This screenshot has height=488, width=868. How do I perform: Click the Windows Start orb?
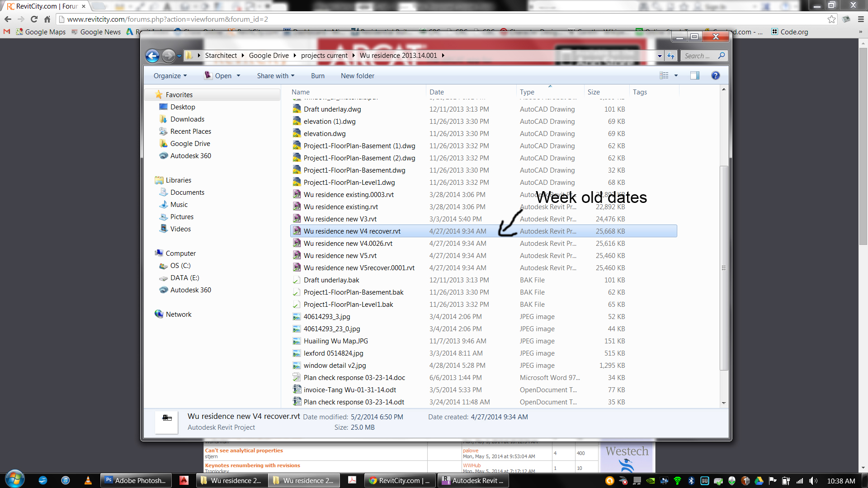pyautogui.click(x=14, y=479)
